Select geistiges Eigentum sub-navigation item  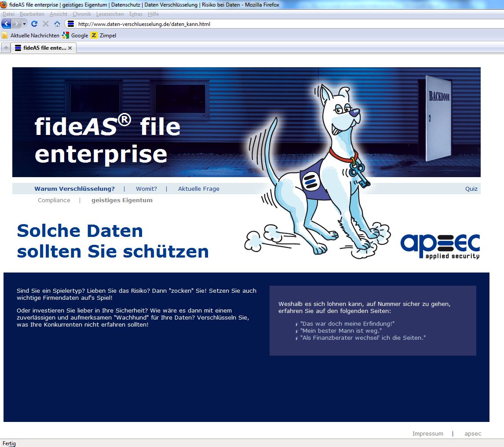[122, 200]
